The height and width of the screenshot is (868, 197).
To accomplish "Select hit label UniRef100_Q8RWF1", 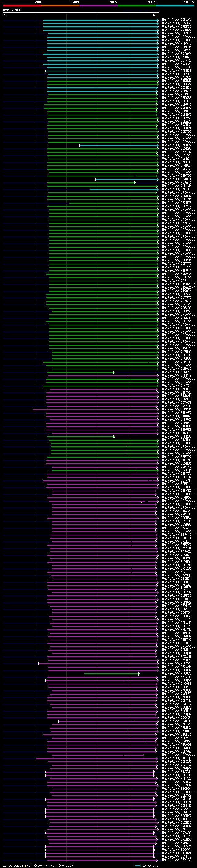I will coord(177,104).
